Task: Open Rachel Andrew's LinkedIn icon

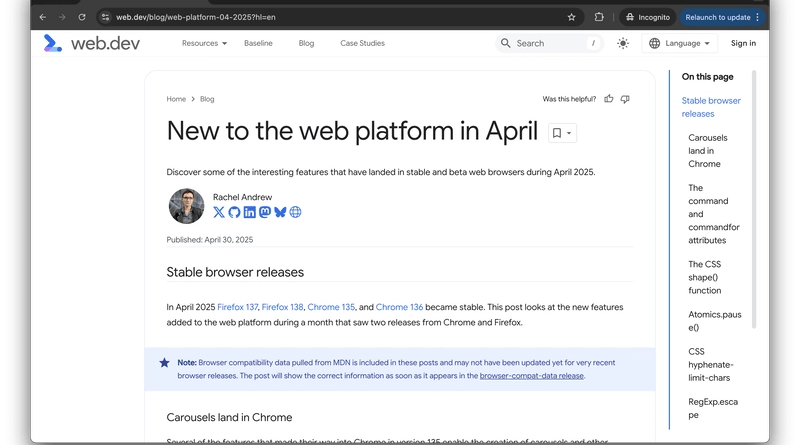Action: pyautogui.click(x=250, y=212)
